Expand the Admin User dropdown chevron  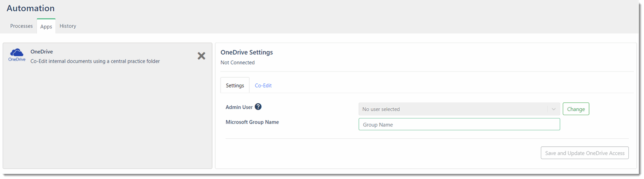click(554, 109)
